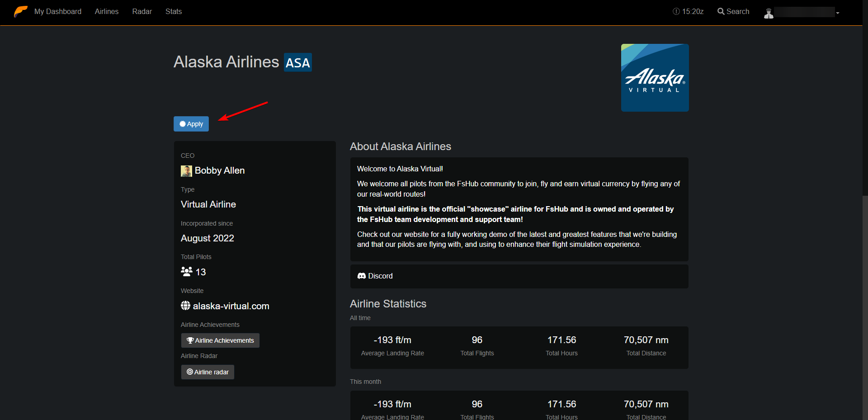
Task: Click this month's landing rate -193 ft/m
Action: [x=392, y=404]
